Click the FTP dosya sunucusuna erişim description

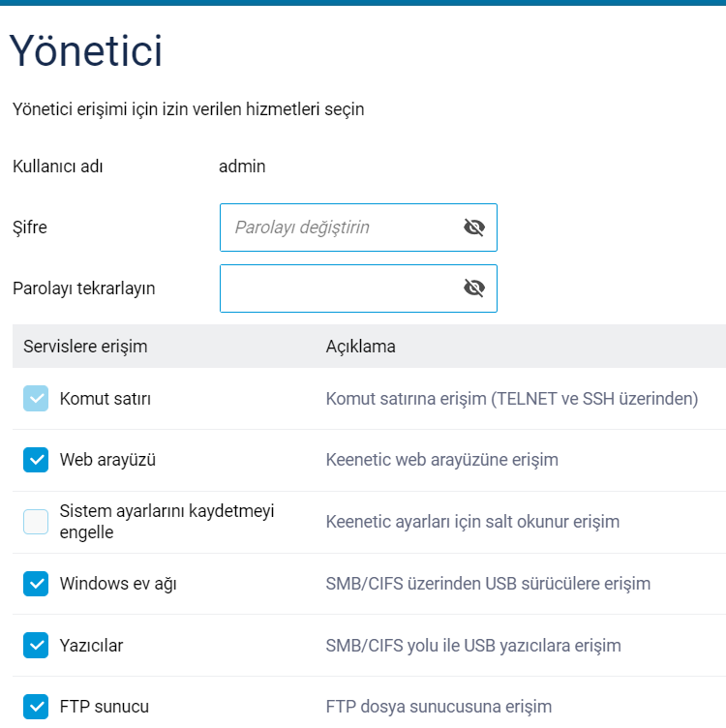pyautogui.click(x=439, y=707)
